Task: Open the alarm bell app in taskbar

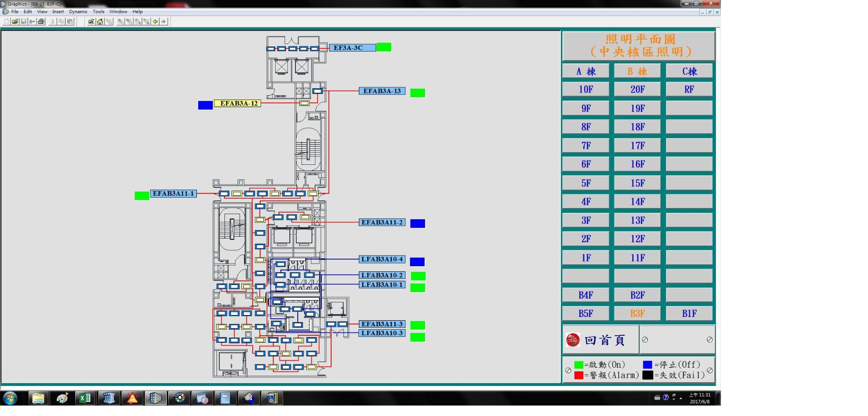Action: point(132,399)
